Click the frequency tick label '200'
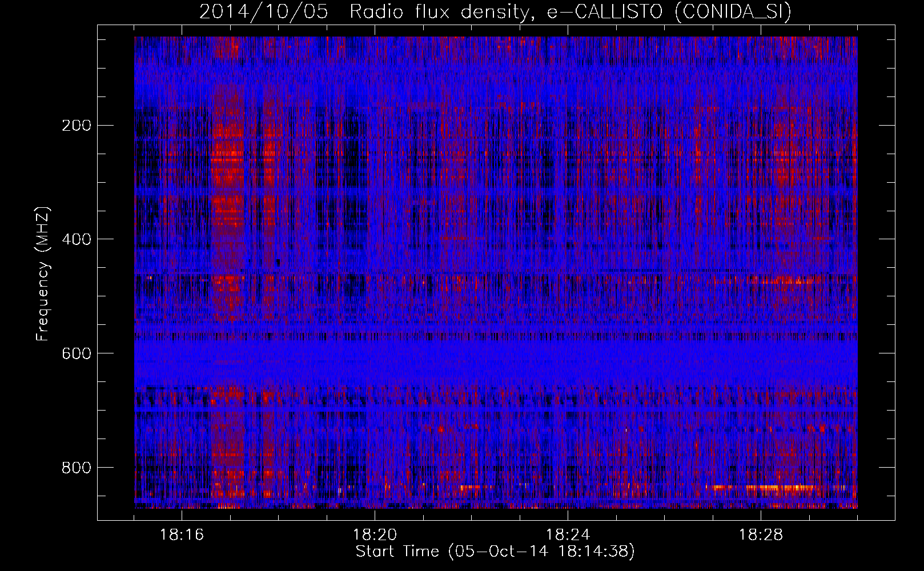Screen dimensions: 924x571 [76, 126]
